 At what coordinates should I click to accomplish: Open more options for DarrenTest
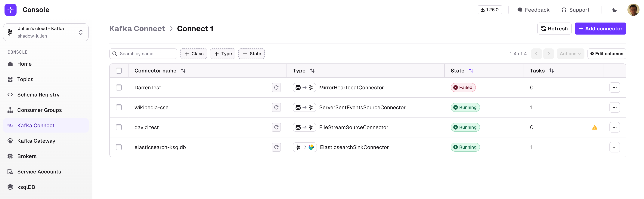point(615,87)
